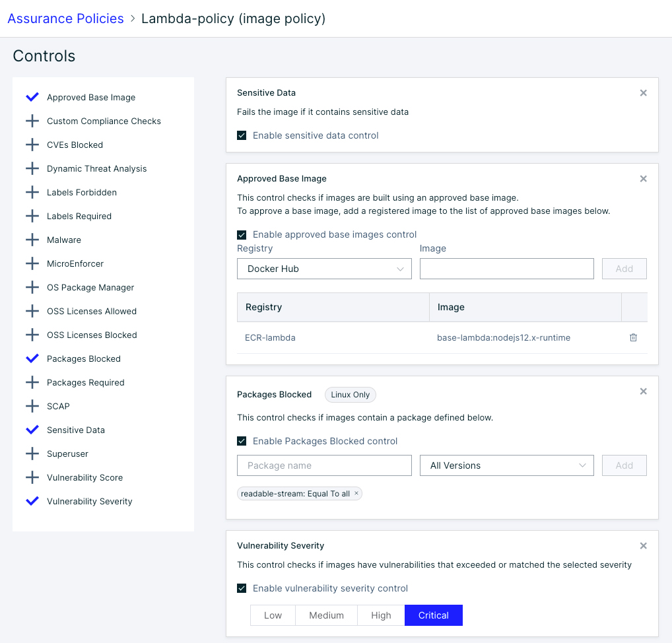Go back to Assurance Policies
Viewport: 672px width, 643px height.
tap(65, 18)
